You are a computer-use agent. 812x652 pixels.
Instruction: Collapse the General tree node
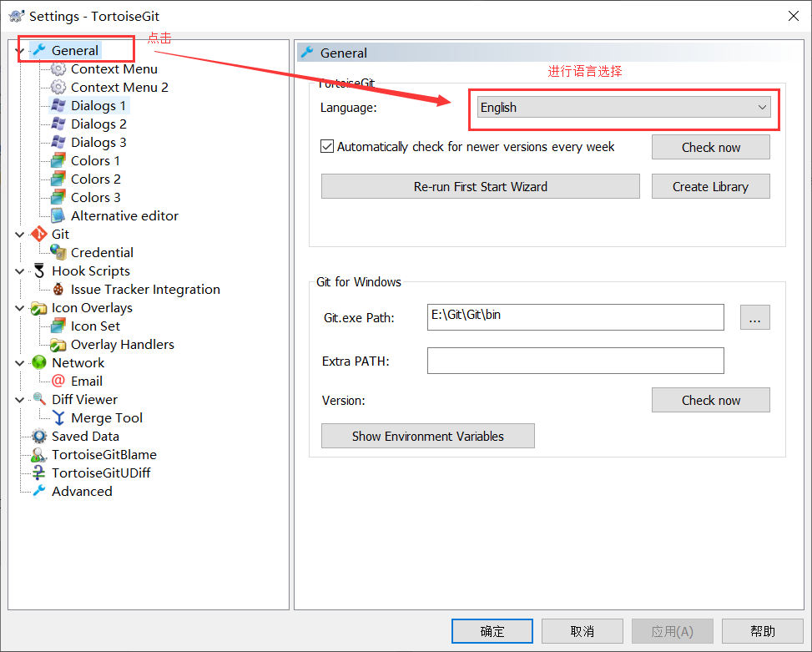point(20,51)
